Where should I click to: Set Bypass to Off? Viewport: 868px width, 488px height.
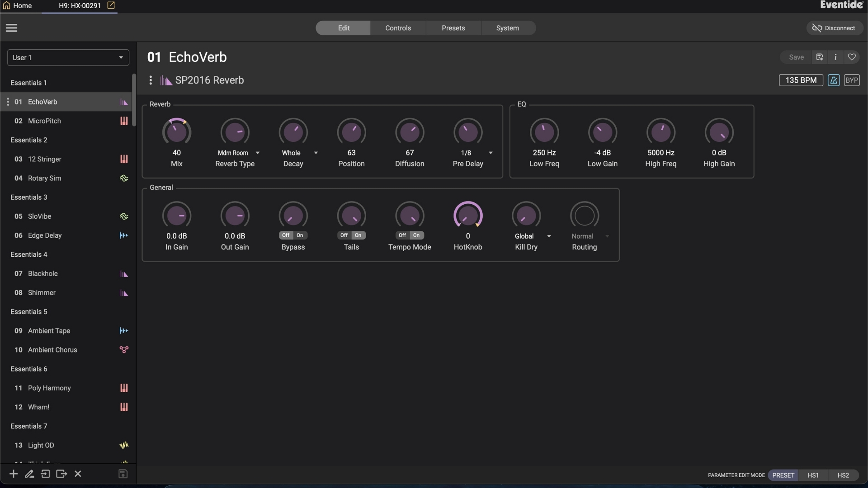tap(286, 235)
